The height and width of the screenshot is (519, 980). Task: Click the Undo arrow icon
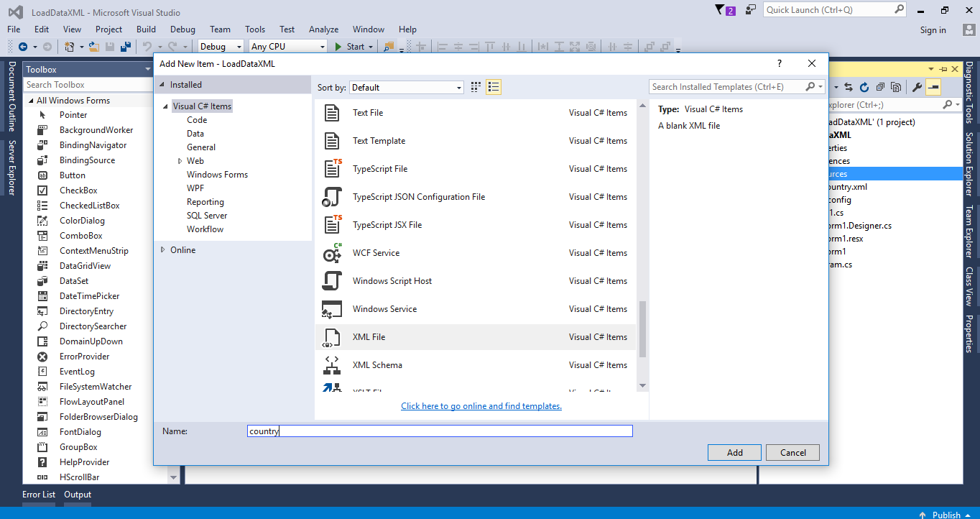point(147,47)
